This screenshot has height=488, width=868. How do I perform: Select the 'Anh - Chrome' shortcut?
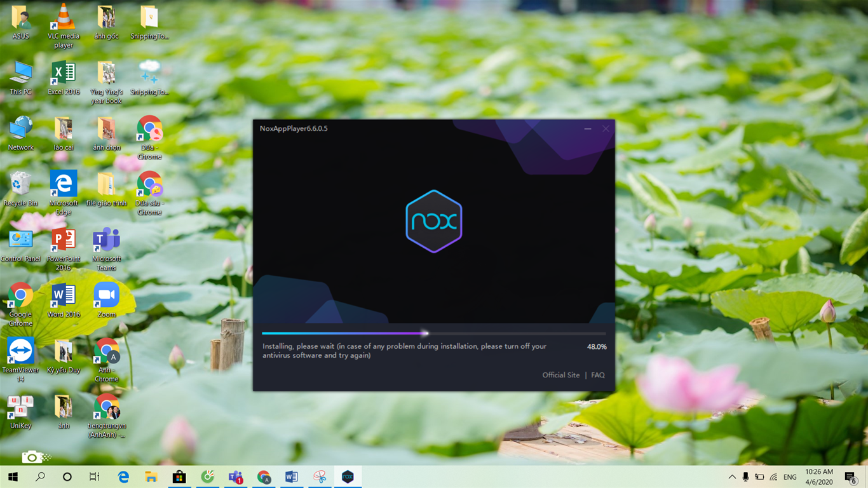click(106, 360)
